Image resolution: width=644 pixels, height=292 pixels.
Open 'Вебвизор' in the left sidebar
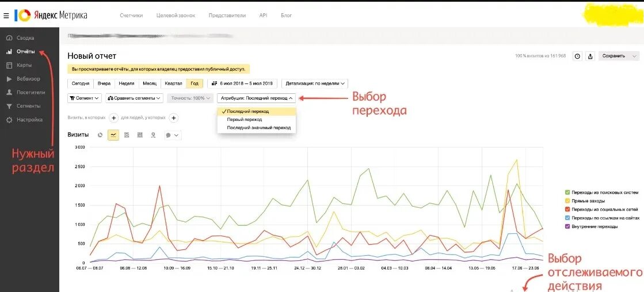click(28, 78)
